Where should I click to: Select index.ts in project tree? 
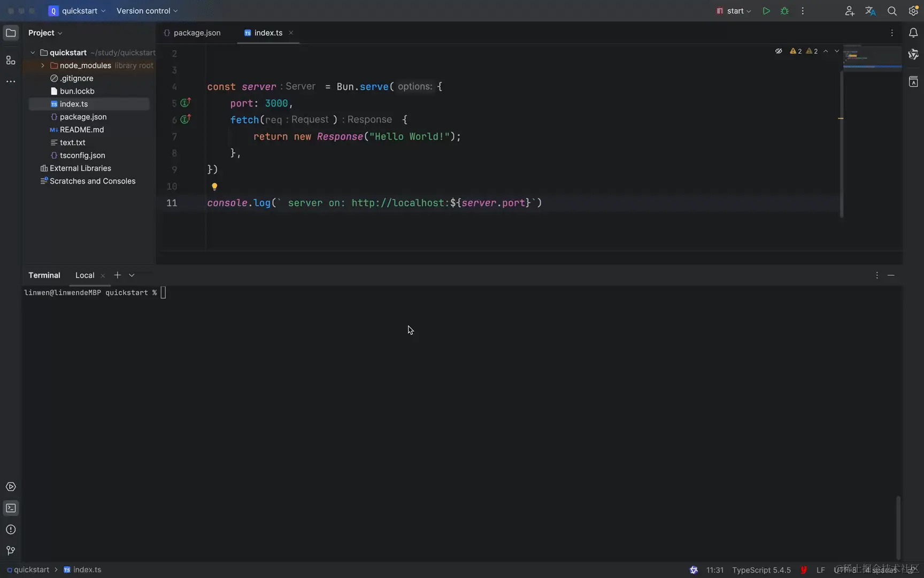click(x=89, y=104)
